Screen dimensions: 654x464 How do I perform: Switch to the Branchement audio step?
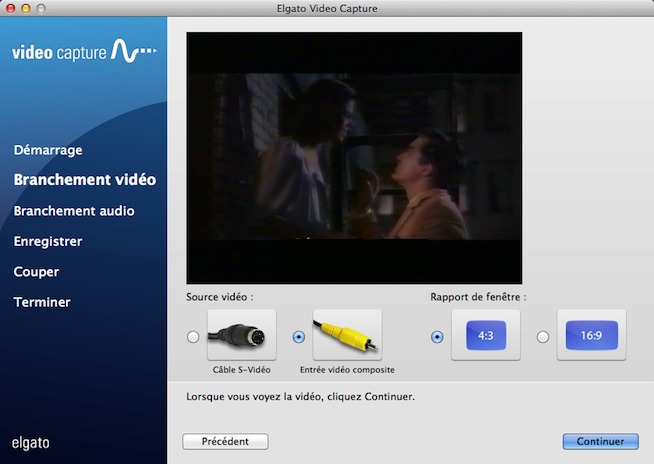click(x=74, y=211)
